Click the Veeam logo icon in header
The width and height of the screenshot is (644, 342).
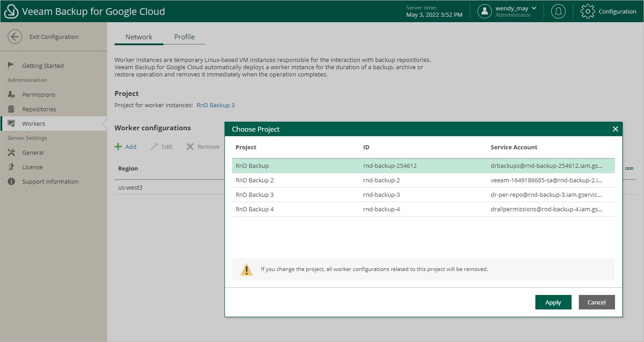pyautogui.click(x=11, y=12)
